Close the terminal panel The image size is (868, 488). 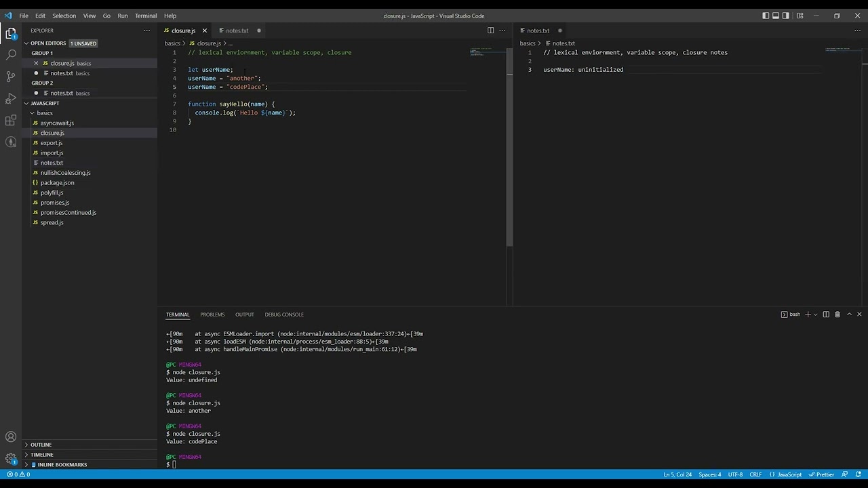(x=859, y=314)
